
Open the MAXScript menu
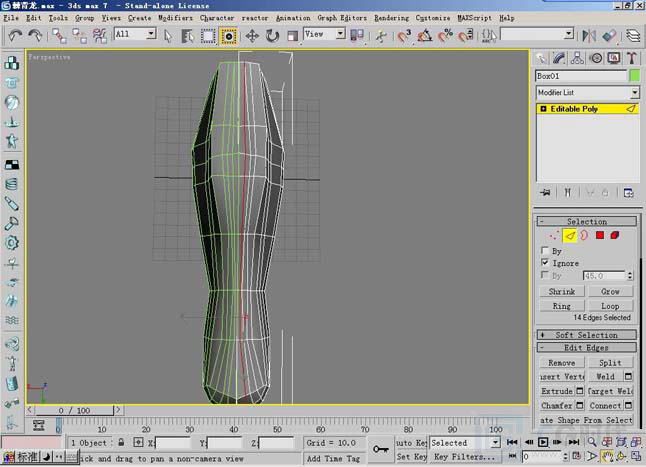click(x=474, y=18)
